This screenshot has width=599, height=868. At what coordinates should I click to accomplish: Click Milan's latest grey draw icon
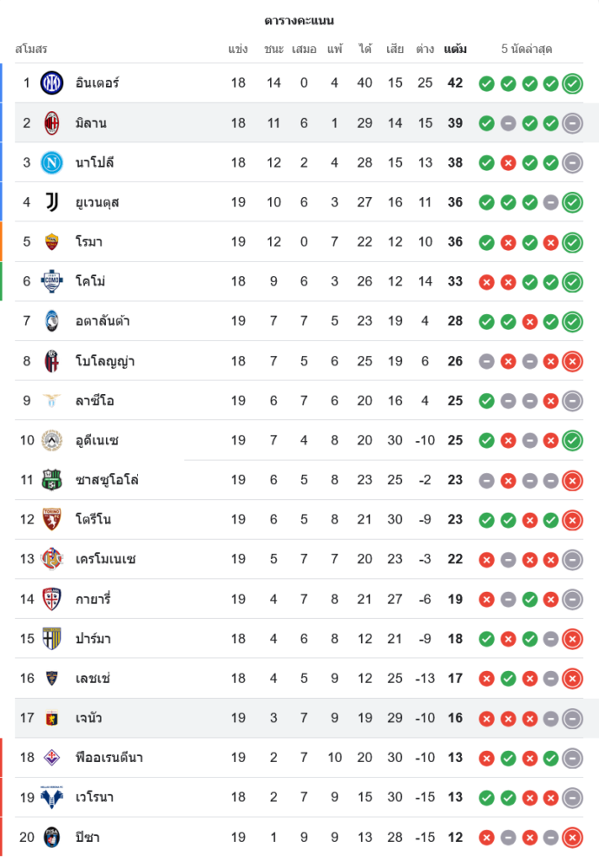pyautogui.click(x=572, y=123)
